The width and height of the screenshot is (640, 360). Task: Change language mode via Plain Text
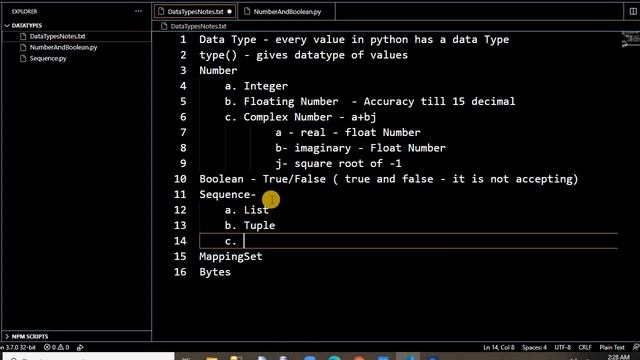pos(612,347)
